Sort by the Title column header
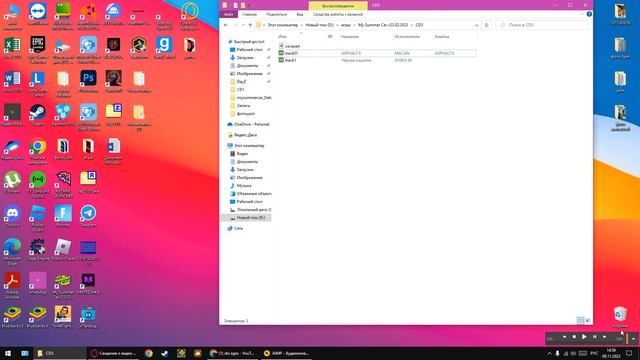640x360 pixels. 365,37
